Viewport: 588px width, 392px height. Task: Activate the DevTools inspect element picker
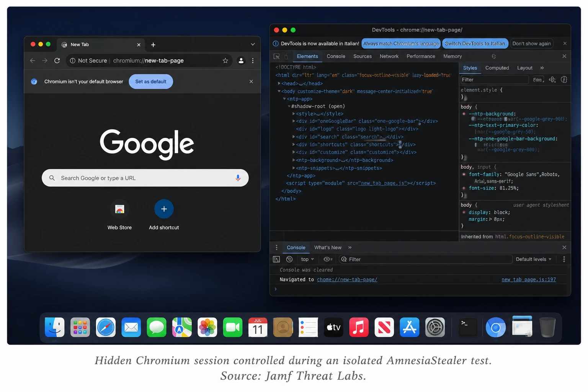pos(276,56)
